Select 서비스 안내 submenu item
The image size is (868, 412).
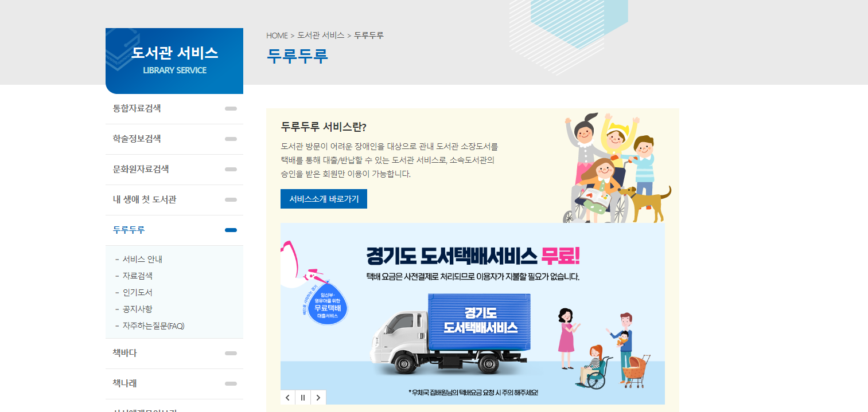[x=142, y=259]
